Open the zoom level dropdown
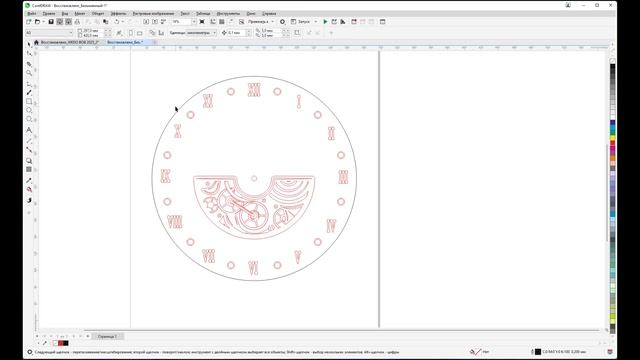 click(194, 22)
